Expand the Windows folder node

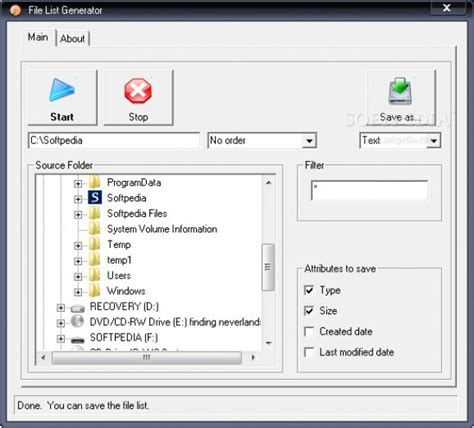(78, 292)
